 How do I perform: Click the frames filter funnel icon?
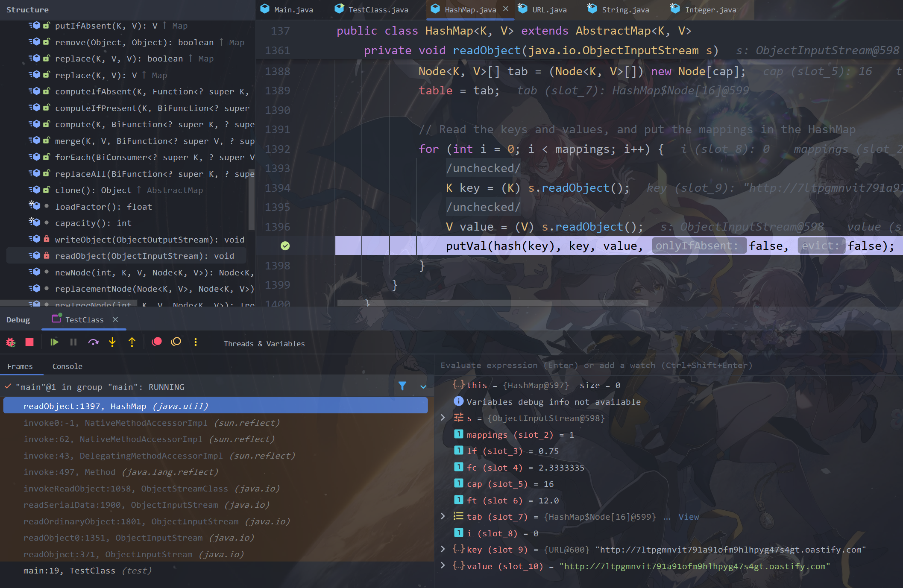(402, 386)
